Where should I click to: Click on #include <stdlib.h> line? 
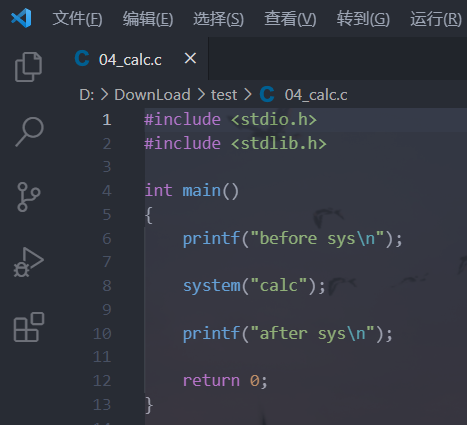coord(235,144)
